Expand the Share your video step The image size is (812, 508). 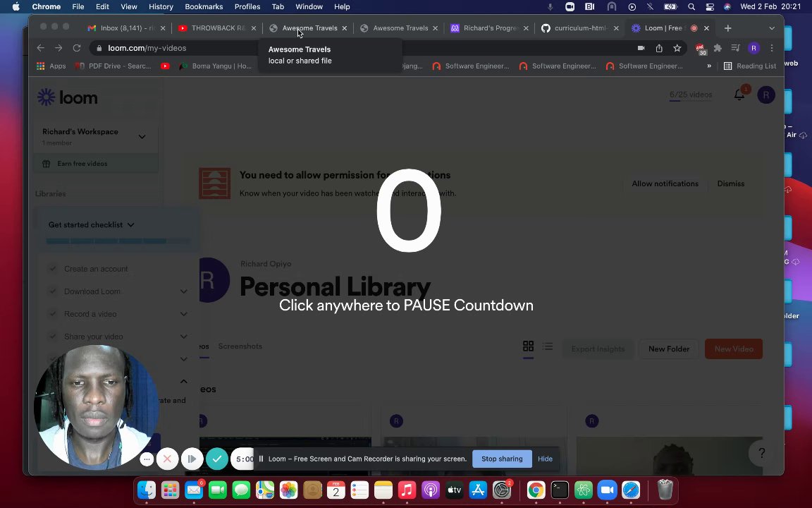(x=184, y=337)
